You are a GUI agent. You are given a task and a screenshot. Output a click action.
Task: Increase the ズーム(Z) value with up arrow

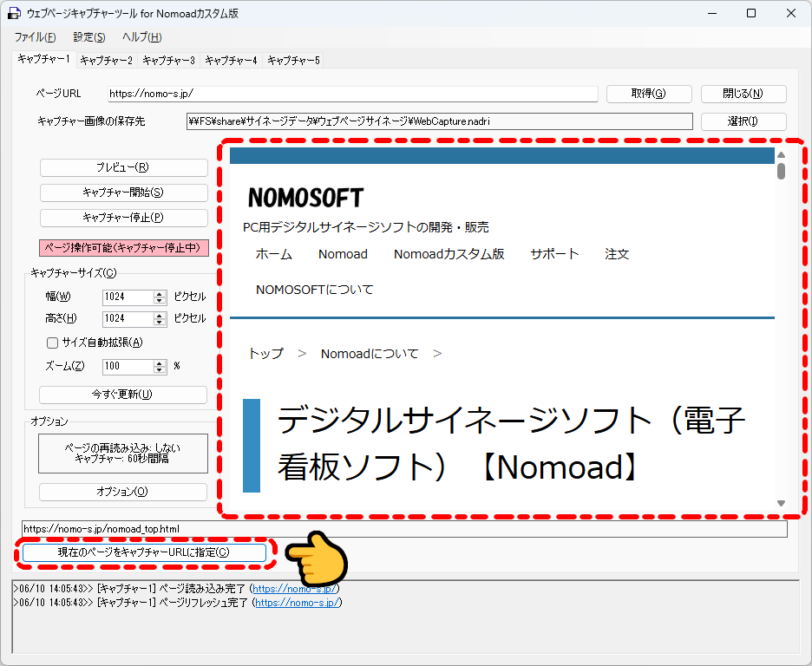(160, 362)
